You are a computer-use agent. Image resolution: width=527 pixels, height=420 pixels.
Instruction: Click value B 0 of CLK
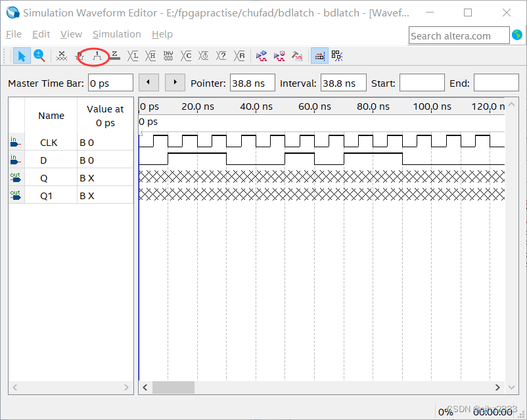[87, 143]
